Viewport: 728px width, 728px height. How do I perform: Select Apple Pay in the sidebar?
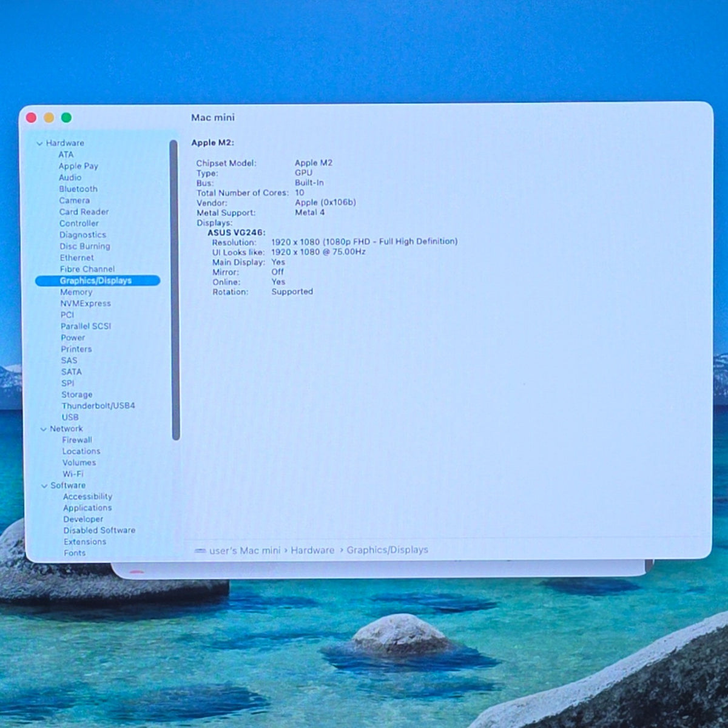(78, 166)
